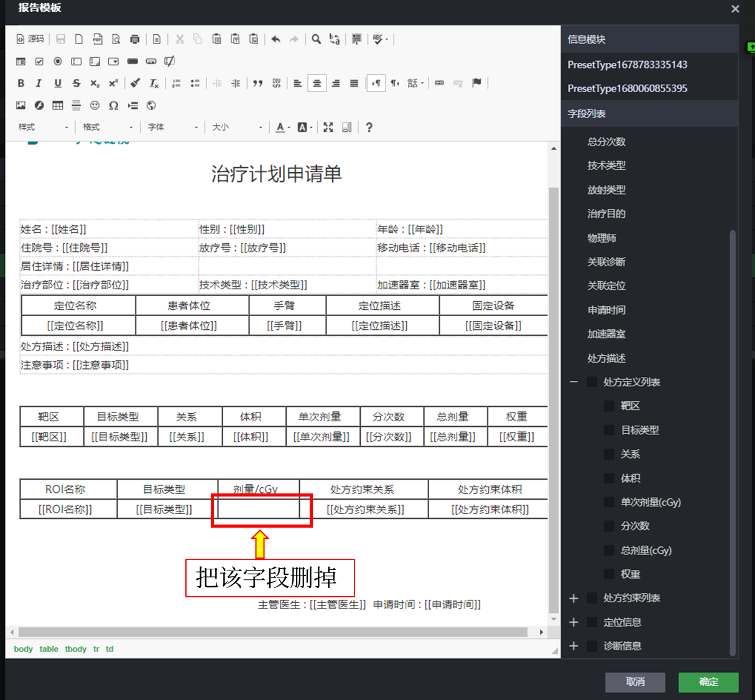Toggle italic formatting

point(39,83)
